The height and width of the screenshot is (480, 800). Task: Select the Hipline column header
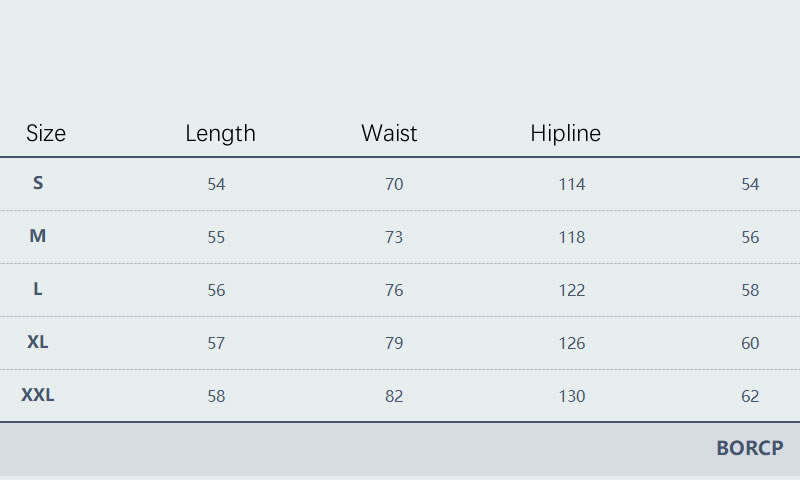tap(565, 133)
